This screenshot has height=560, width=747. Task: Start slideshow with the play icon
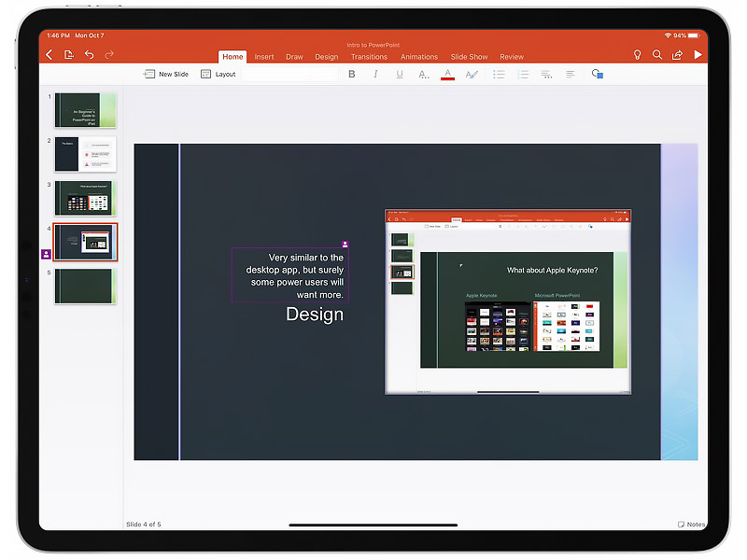tap(698, 55)
